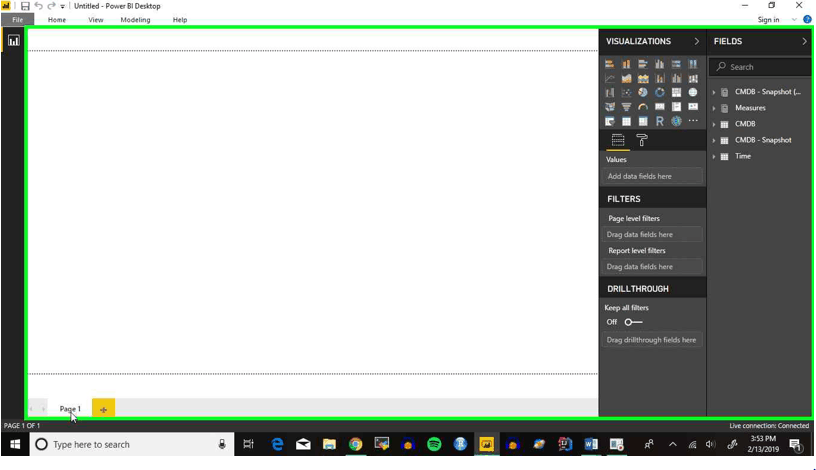This screenshot has width=816, height=470.
Task: Select the Filled map visual
Action: (x=609, y=107)
